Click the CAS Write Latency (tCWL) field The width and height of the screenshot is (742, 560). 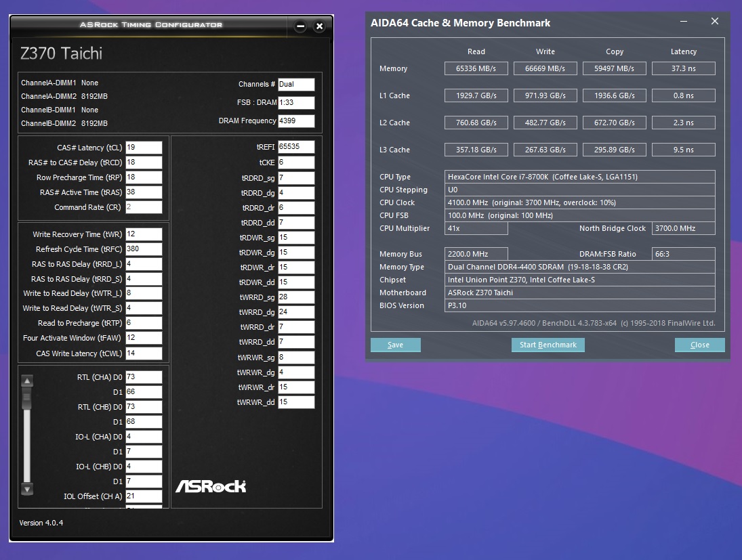click(x=144, y=353)
